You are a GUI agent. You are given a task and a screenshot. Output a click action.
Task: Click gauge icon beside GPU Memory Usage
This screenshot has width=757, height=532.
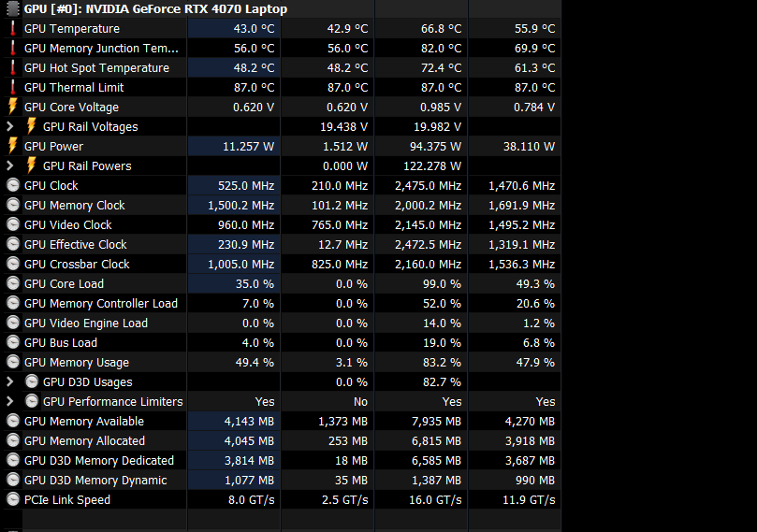tap(13, 362)
